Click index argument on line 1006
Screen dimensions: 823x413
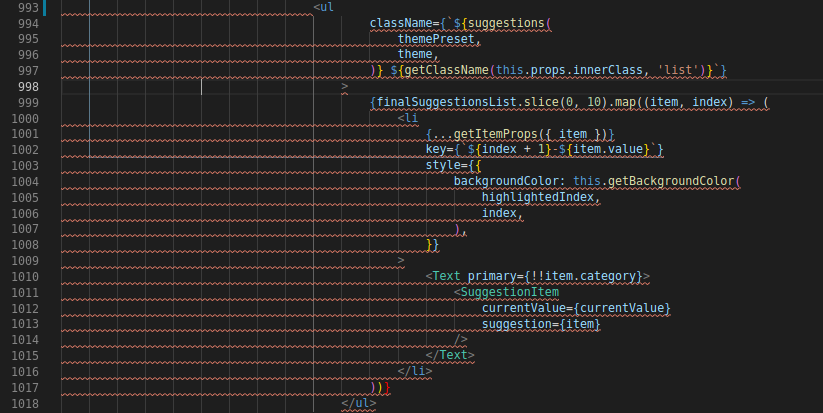[499, 213]
